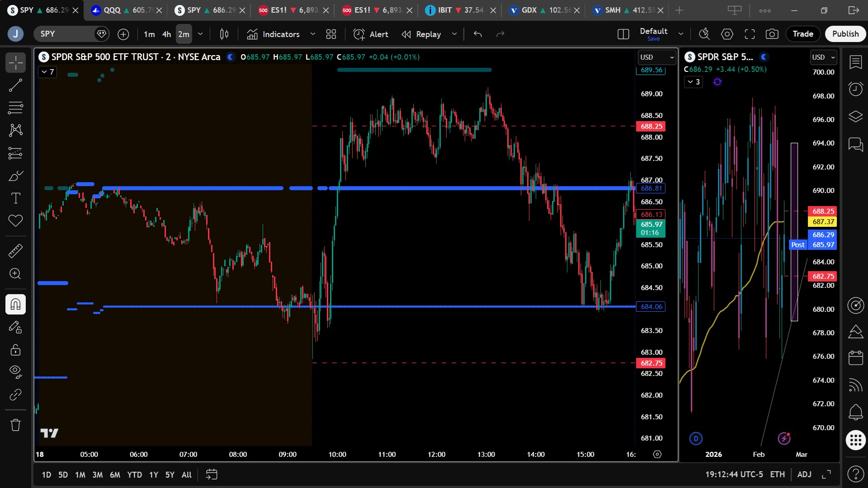Toggle hide all drawings eye icon
The width and height of the screenshot is (868, 488).
pos(15,371)
